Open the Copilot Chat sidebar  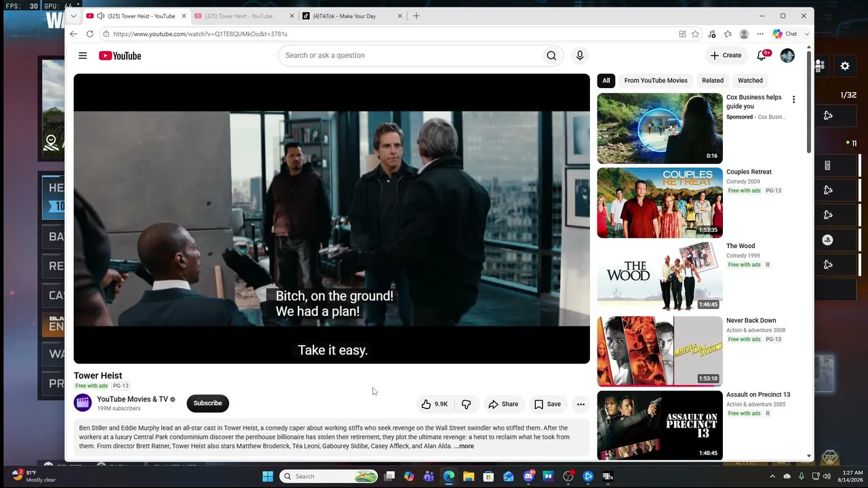785,34
